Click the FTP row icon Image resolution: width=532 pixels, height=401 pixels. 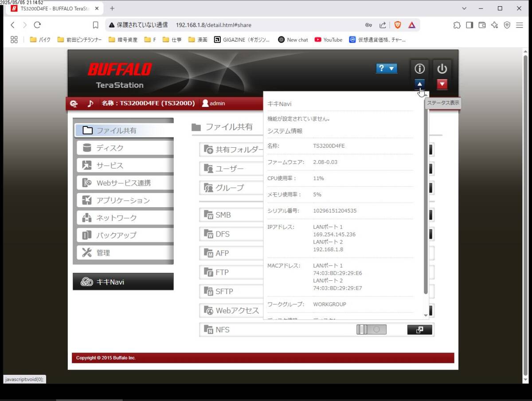point(208,272)
